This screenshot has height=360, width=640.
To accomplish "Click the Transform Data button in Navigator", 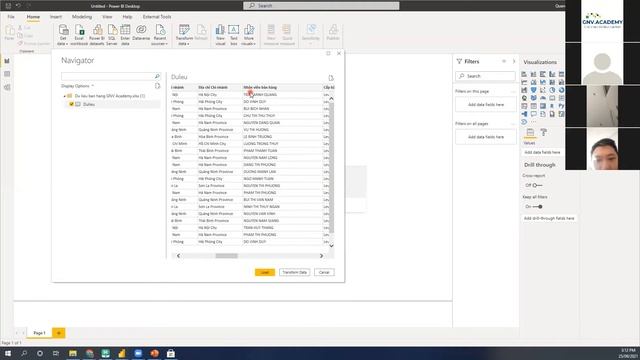I will 294,272.
